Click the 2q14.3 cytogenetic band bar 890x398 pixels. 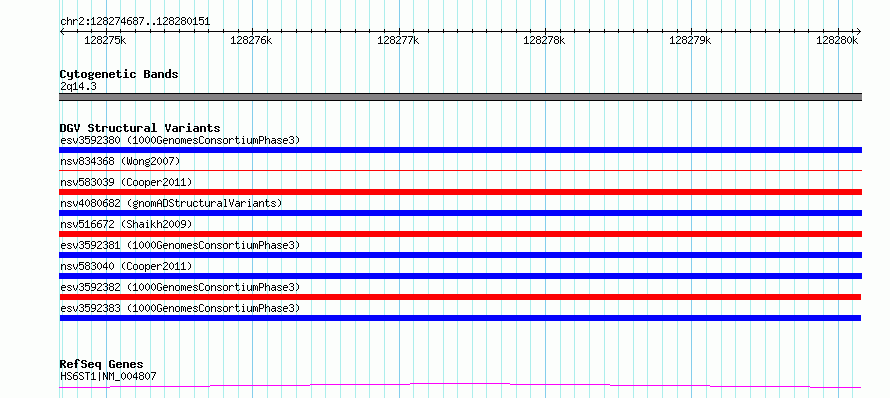[460, 97]
